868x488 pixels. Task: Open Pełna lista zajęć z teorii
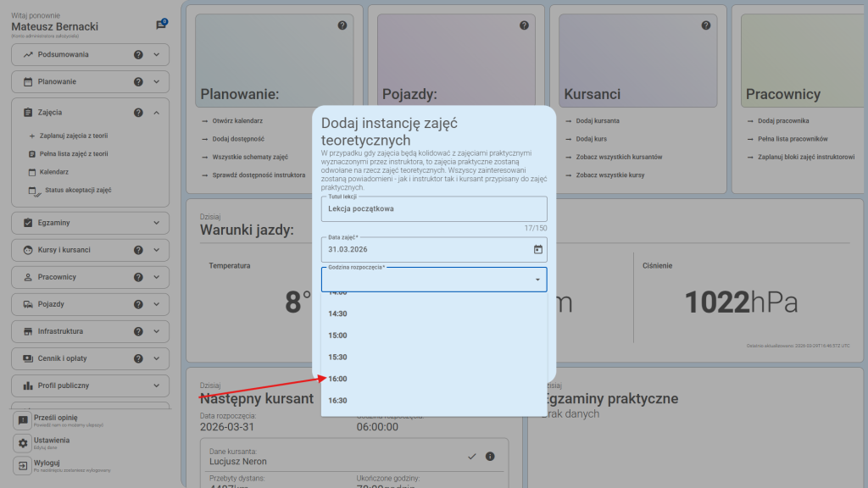pos(73,154)
